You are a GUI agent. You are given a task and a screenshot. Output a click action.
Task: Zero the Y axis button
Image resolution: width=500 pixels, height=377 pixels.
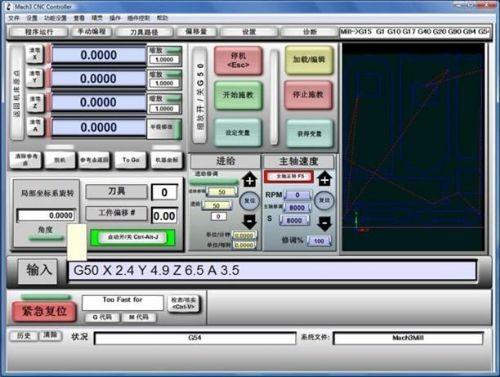click(x=35, y=77)
